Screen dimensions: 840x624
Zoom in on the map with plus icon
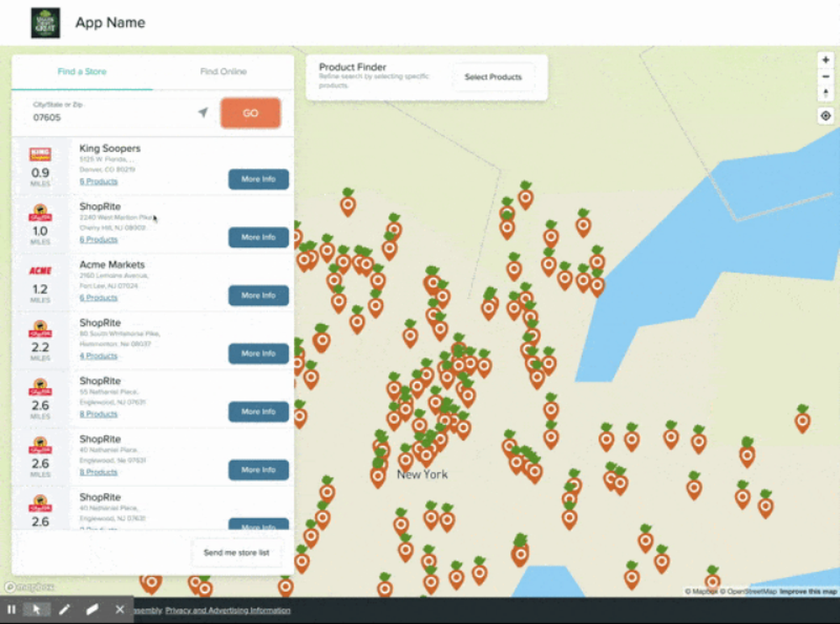(826, 60)
